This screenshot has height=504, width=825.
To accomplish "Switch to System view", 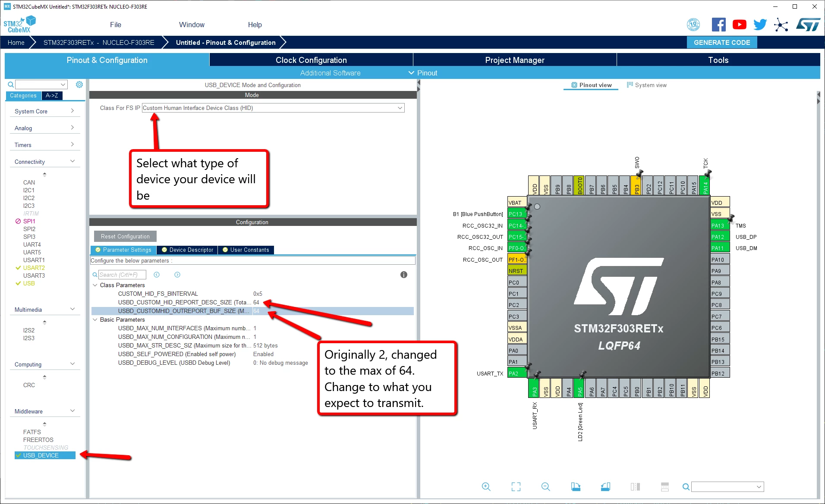I will [646, 85].
